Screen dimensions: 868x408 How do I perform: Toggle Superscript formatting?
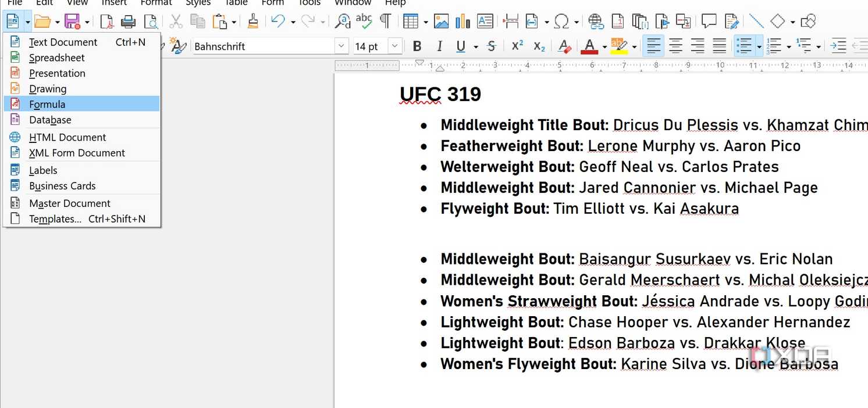(517, 46)
